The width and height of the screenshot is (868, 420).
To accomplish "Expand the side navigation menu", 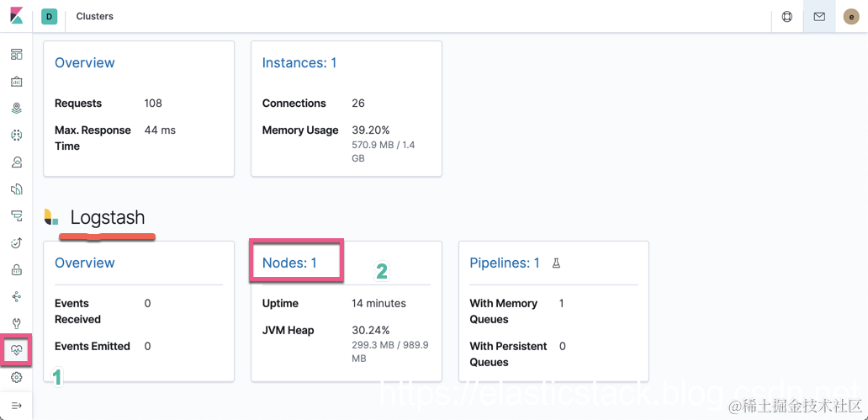I will (17, 406).
